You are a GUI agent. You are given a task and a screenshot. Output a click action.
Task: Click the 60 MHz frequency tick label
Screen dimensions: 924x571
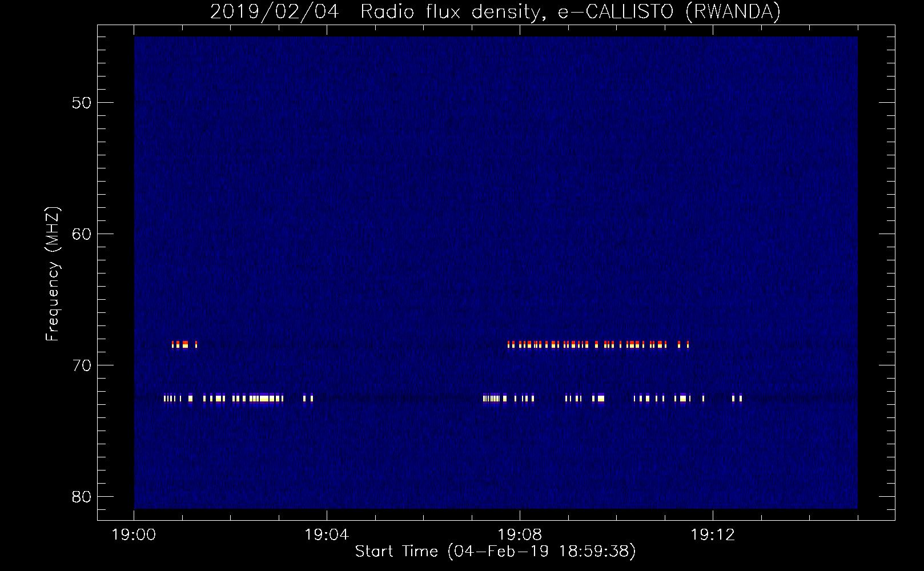[x=81, y=234]
